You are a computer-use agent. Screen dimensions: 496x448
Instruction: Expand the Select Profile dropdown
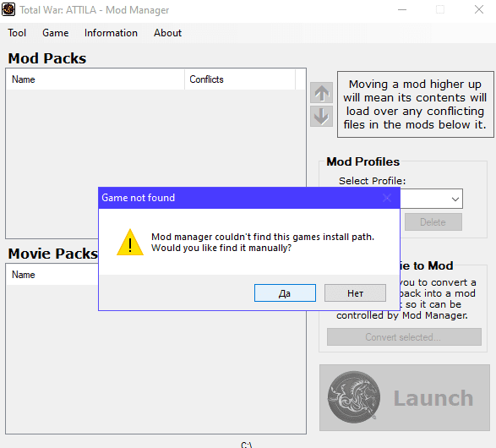[455, 199]
